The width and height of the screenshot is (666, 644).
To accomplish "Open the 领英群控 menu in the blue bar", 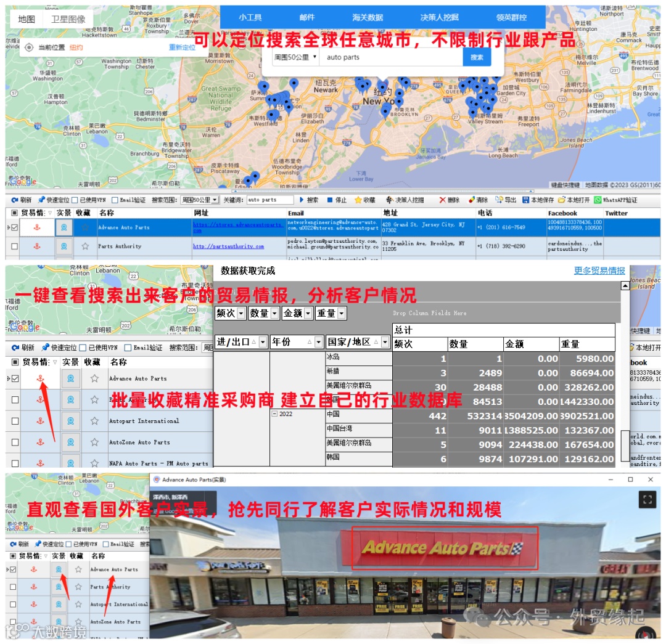I will click(x=511, y=17).
